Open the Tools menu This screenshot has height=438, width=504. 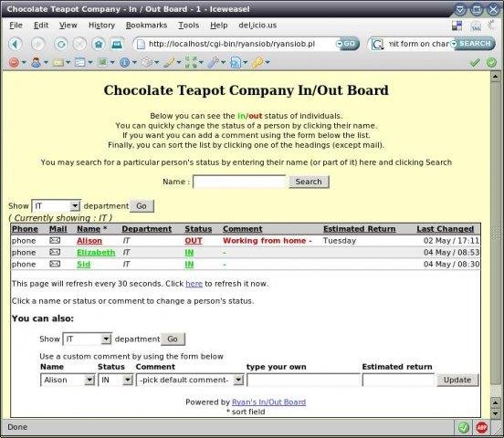(x=189, y=25)
